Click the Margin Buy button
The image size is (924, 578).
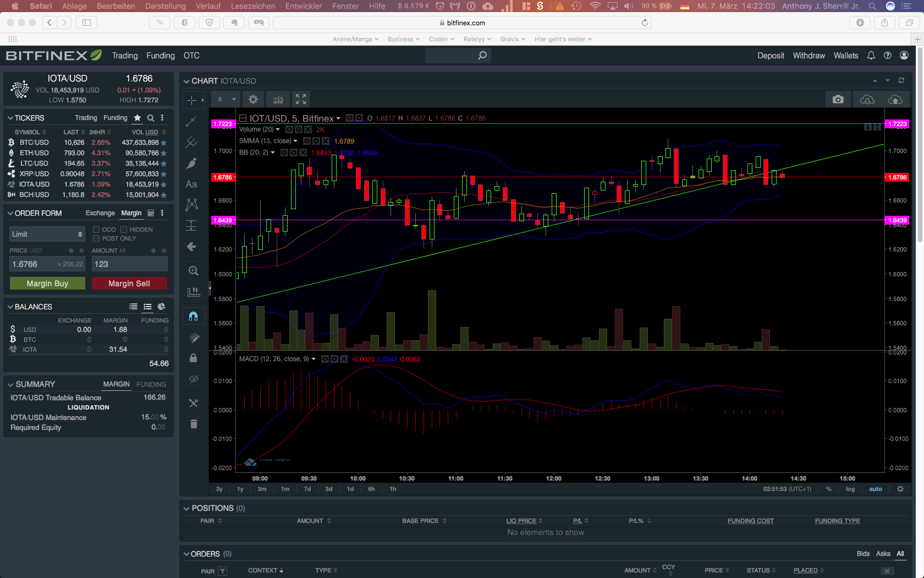(47, 283)
